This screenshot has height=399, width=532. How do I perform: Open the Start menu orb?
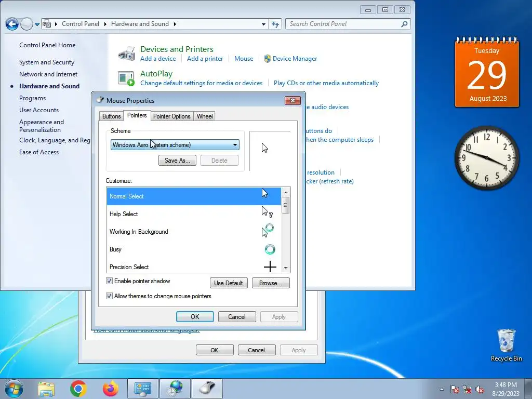coord(14,389)
